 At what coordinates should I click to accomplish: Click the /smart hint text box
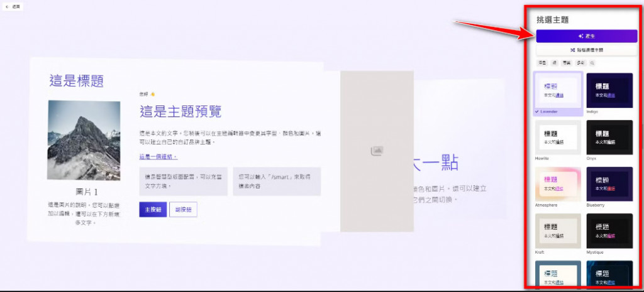coord(277,181)
